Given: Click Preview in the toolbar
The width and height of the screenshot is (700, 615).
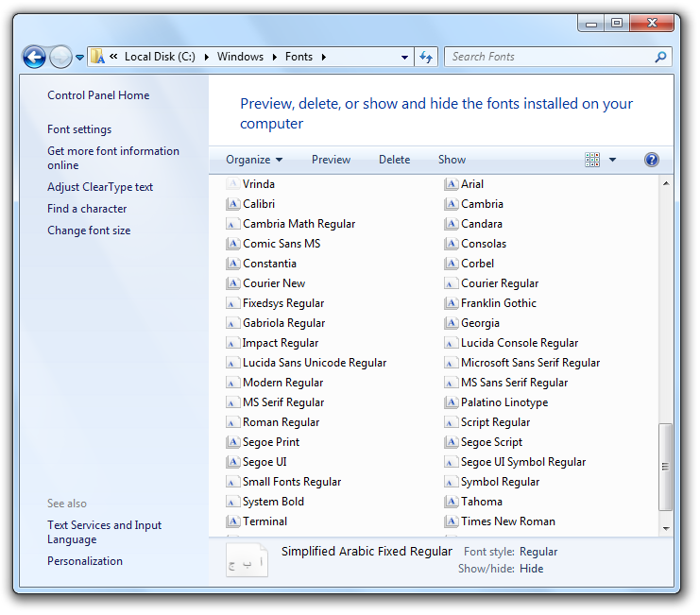Looking at the screenshot, I should pos(331,160).
